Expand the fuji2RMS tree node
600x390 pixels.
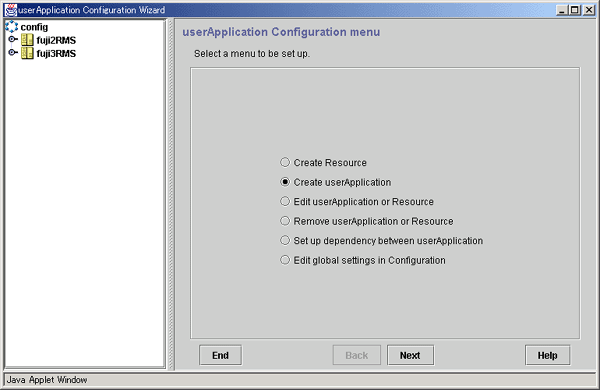pyautogui.click(x=13, y=39)
